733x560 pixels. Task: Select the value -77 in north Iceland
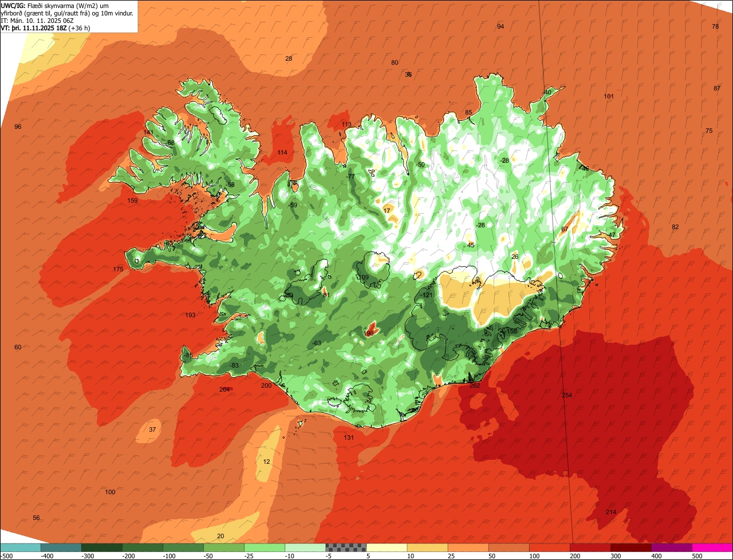tap(350, 176)
